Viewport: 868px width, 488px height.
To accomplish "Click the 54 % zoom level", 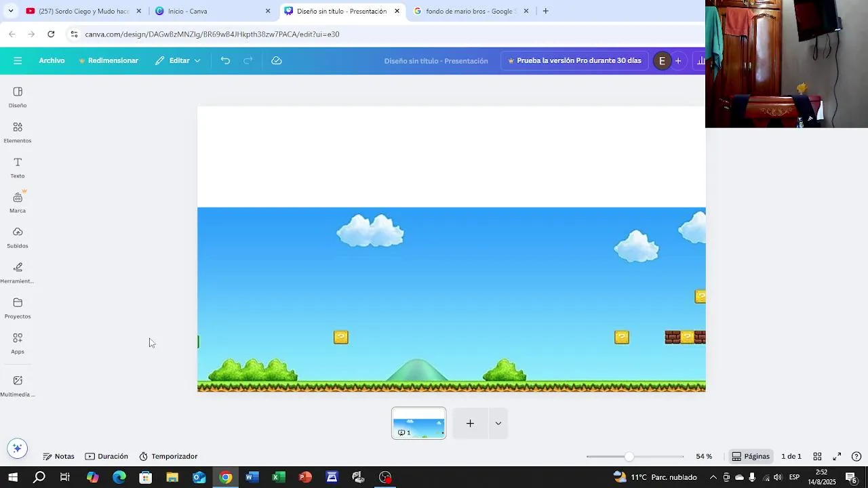I will click(x=704, y=457).
